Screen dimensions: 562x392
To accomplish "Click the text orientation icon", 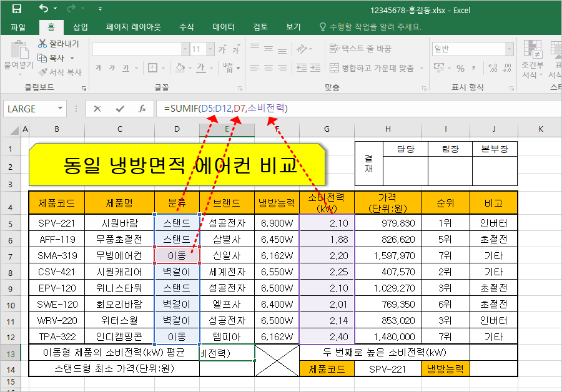I will click(302, 48).
